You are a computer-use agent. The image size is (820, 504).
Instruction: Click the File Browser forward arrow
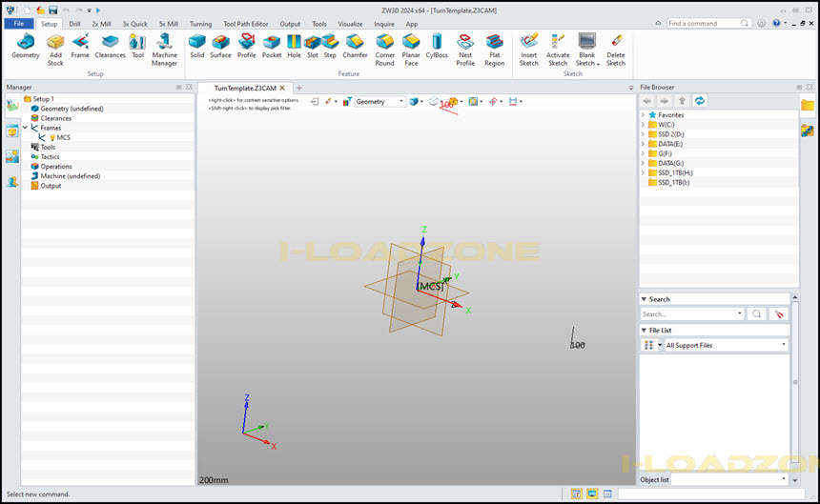click(x=665, y=101)
